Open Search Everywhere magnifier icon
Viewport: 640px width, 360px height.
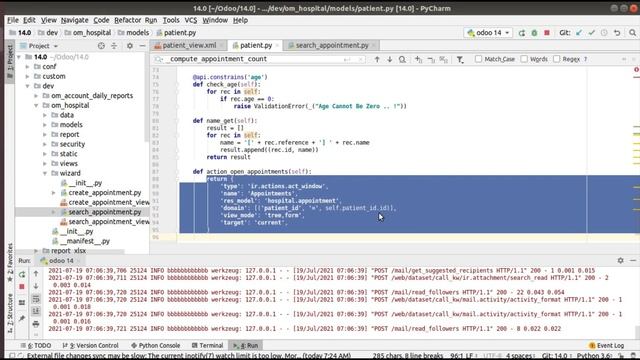coord(632,33)
